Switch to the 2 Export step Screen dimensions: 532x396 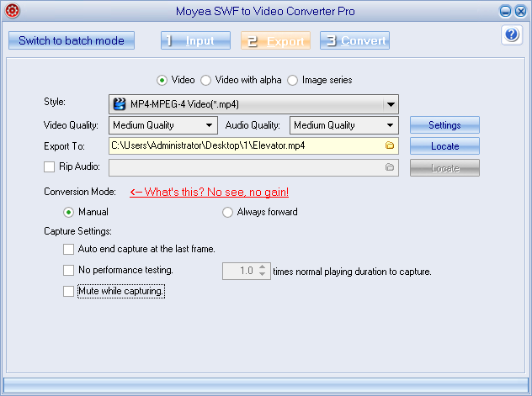point(275,40)
